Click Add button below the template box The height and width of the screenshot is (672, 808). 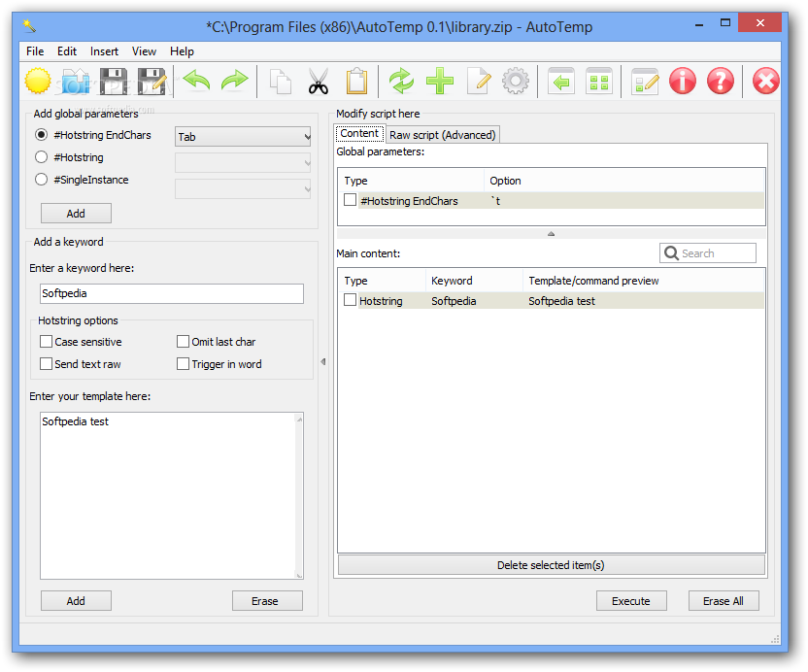pos(76,601)
